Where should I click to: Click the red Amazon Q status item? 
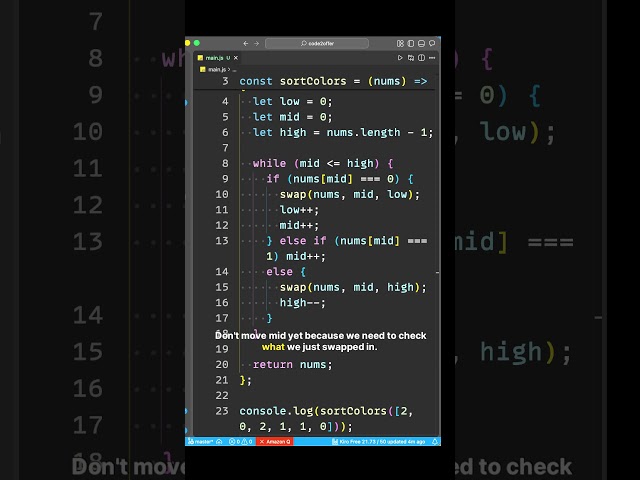coord(275,442)
